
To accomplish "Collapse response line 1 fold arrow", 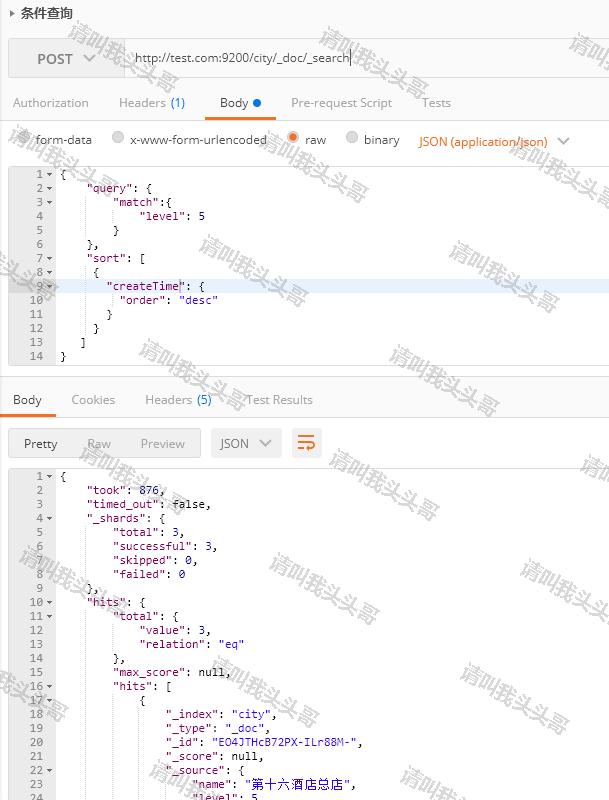I will (x=49, y=477).
